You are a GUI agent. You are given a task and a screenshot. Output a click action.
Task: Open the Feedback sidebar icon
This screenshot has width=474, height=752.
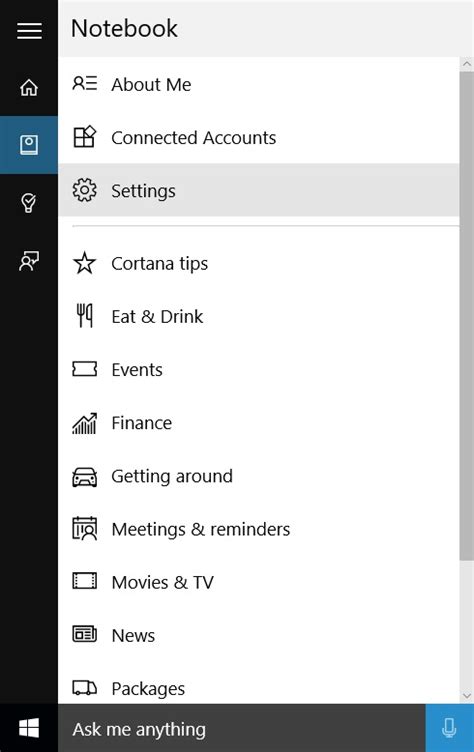(x=29, y=261)
